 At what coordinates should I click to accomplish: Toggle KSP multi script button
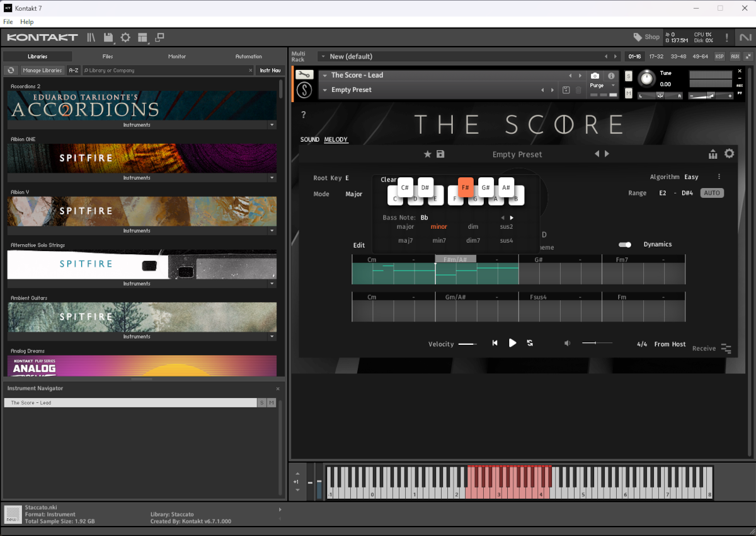[x=719, y=57]
